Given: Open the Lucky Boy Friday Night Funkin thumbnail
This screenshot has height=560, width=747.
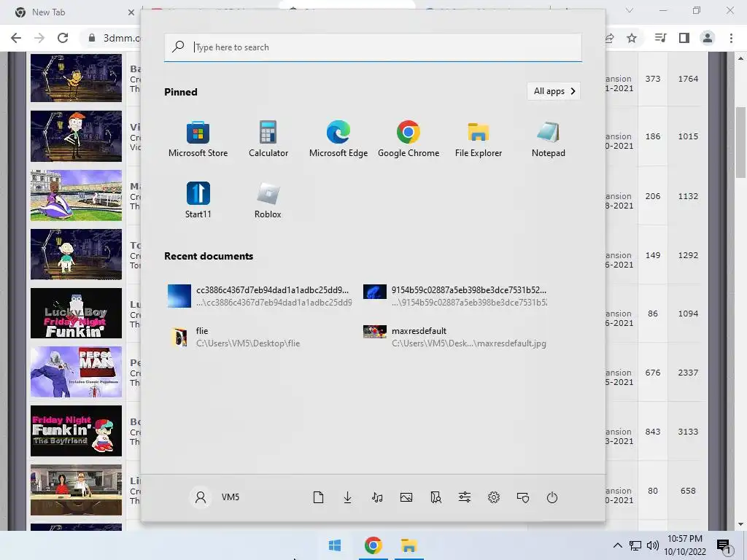Looking at the screenshot, I should (x=76, y=314).
